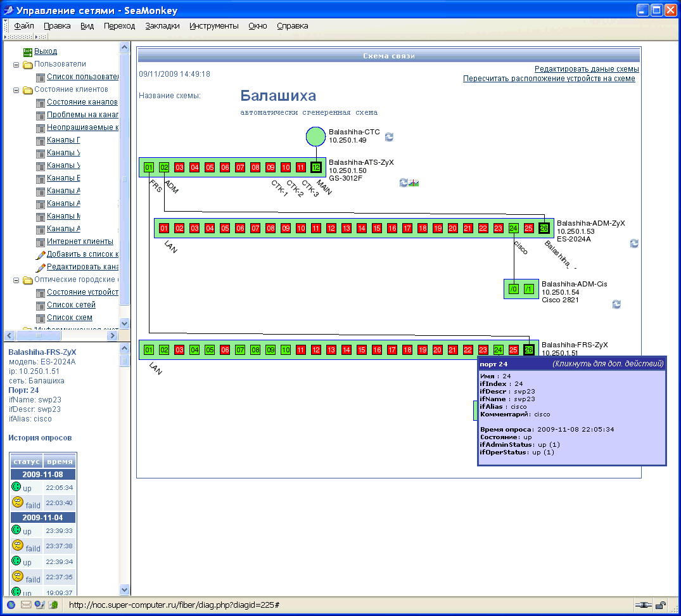This screenshot has width=681, height=616.
Task: Select port 12 on Balashiha-ATS-ZyX
Action: 315,167
